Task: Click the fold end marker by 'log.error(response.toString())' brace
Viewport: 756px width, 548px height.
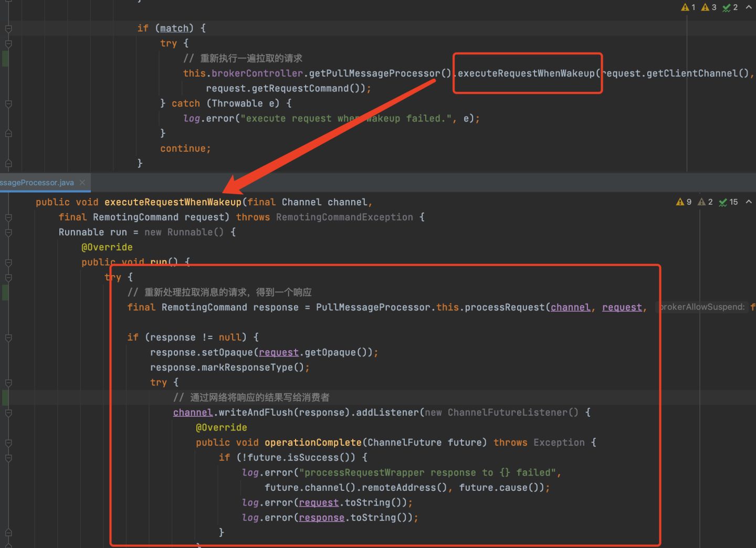Action: point(8,533)
